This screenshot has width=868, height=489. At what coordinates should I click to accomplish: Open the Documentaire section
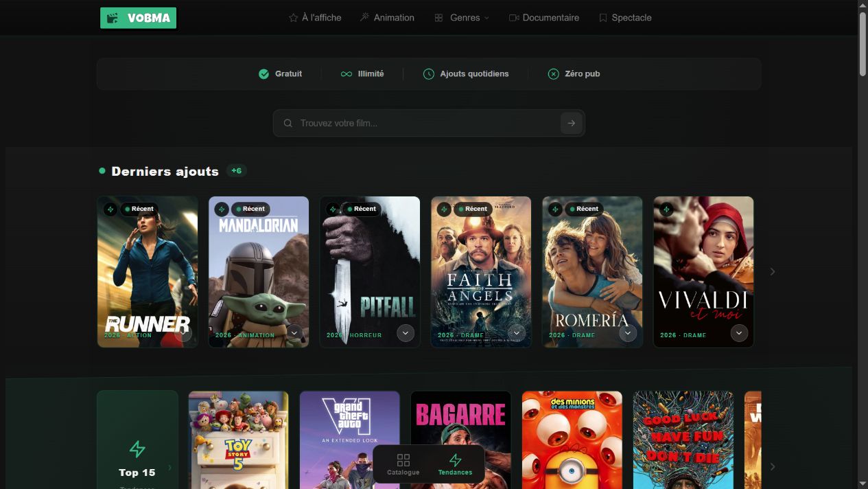(x=544, y=18)
